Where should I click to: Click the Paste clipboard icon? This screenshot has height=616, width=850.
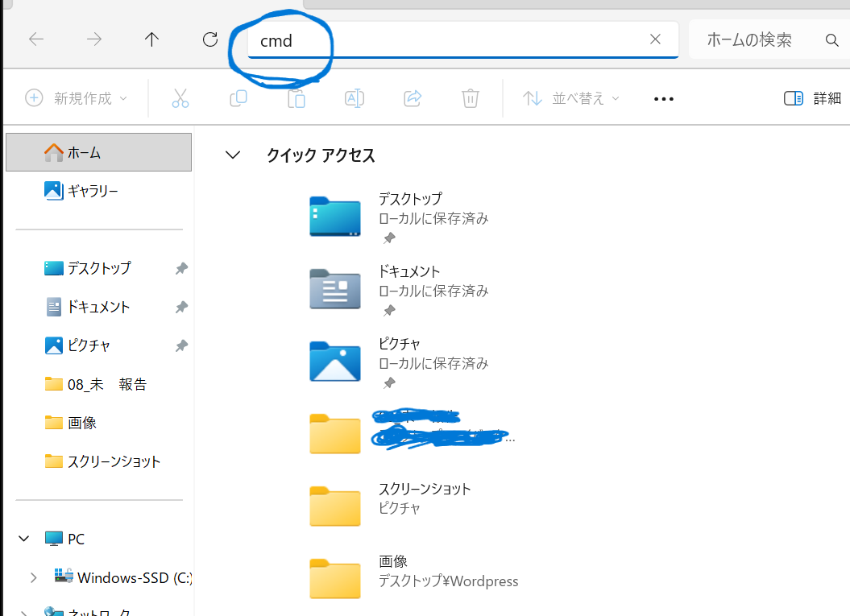296,98
